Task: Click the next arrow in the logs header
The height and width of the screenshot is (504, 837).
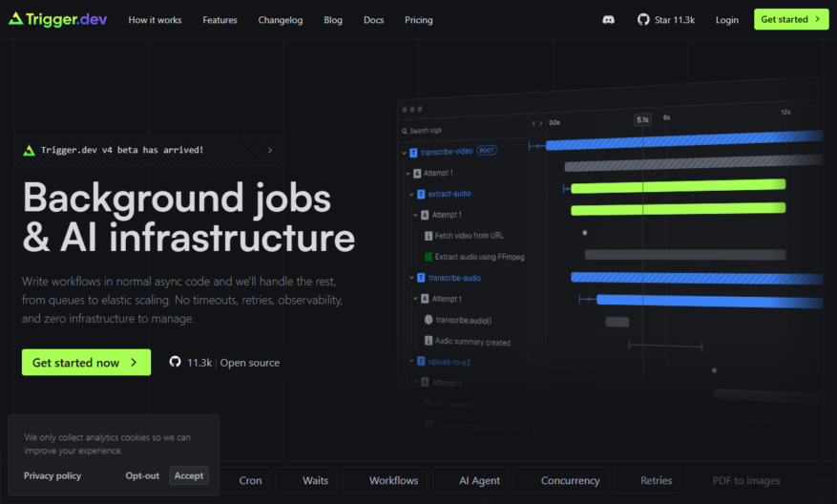Action: click(541, 123)
